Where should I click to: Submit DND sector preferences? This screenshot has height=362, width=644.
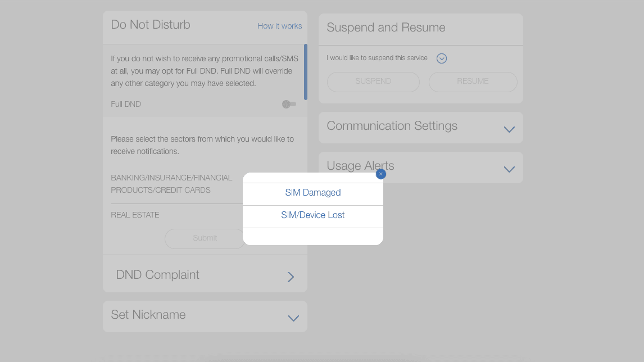(x=205, y=238)
